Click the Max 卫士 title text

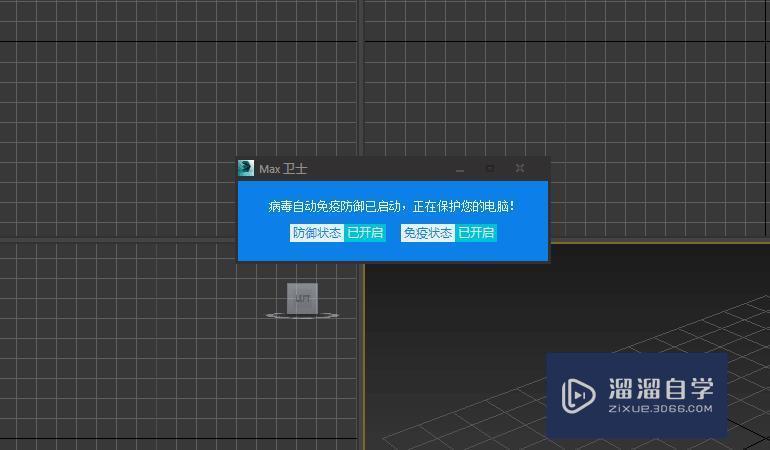tap(283, 169)
